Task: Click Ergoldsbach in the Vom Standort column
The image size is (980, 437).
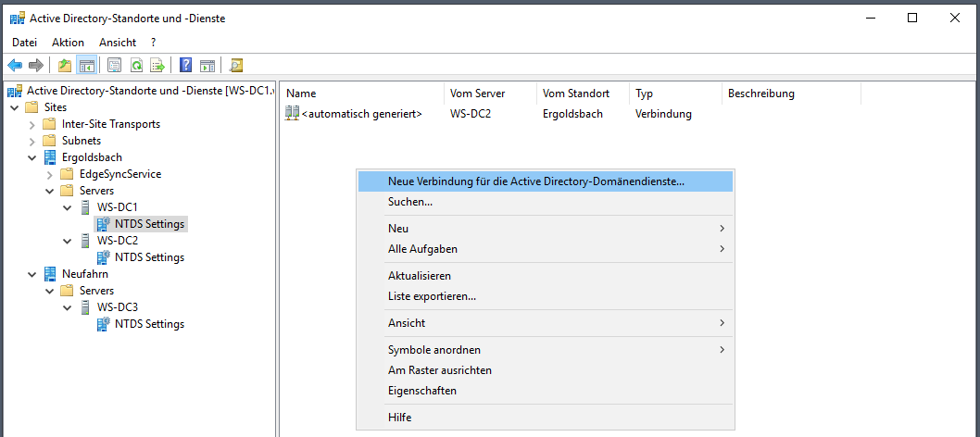Action: [x=572, y=114]
